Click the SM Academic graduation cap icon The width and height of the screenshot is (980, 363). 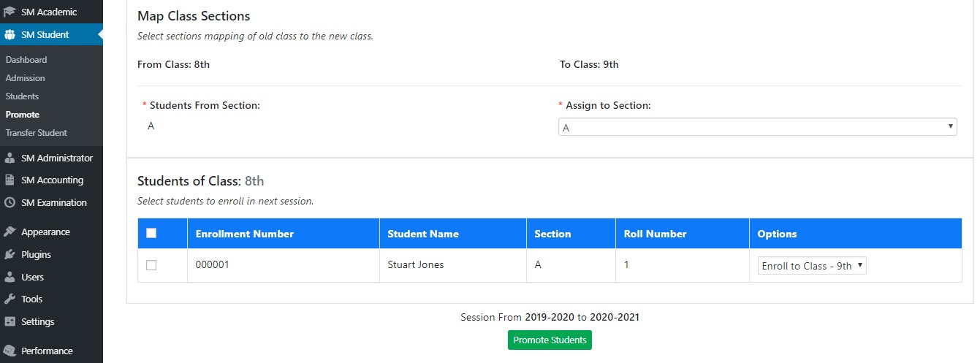pos(10,12)
